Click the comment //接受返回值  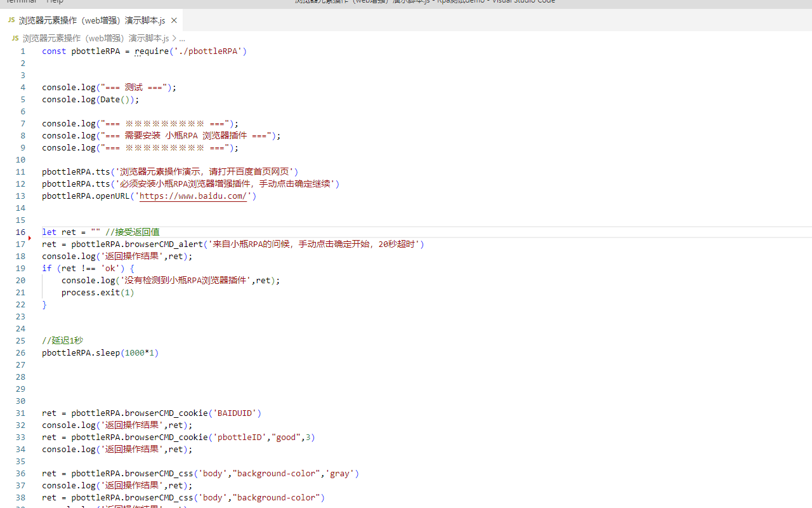click(133, 232)
